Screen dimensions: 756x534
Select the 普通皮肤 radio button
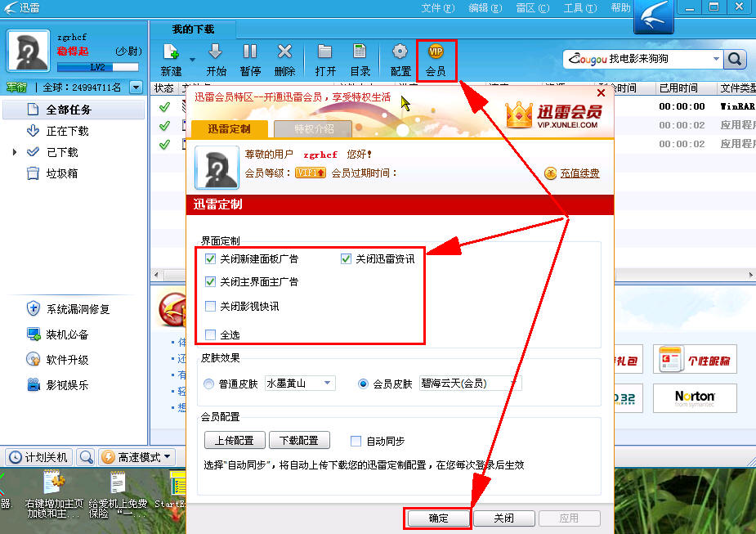(208, 384)
